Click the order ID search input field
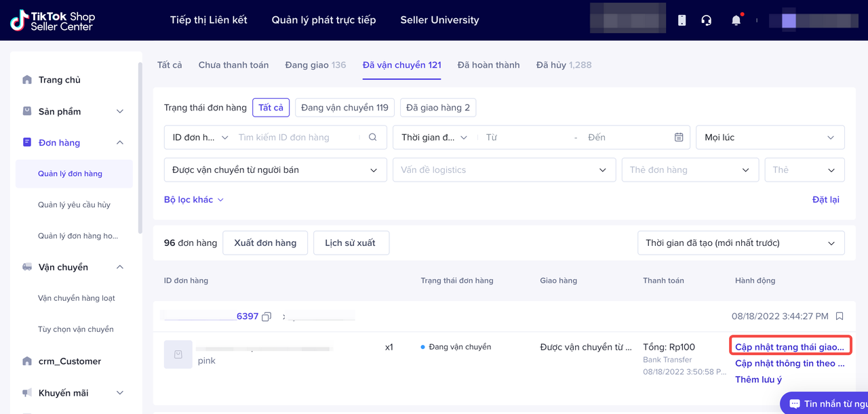This screenshot has width=868, height=414. [297, 138]
